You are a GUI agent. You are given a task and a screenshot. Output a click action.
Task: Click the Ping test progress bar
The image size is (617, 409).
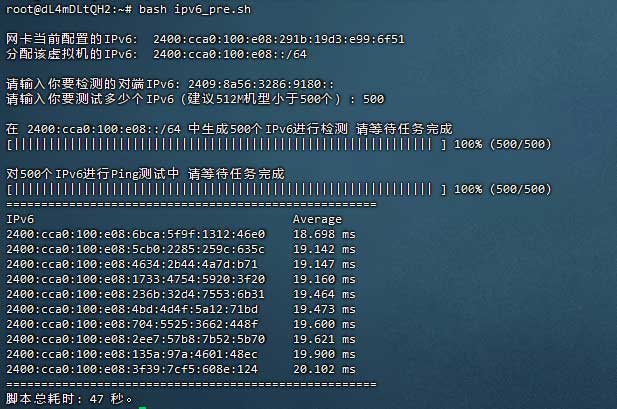click(227, 189)
